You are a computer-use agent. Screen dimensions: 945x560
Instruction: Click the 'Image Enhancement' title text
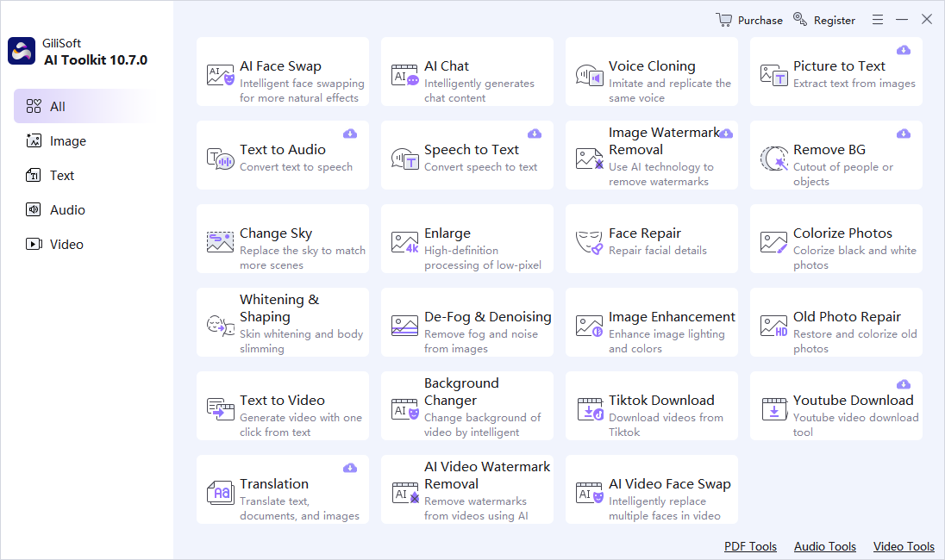tap(672, 317)
